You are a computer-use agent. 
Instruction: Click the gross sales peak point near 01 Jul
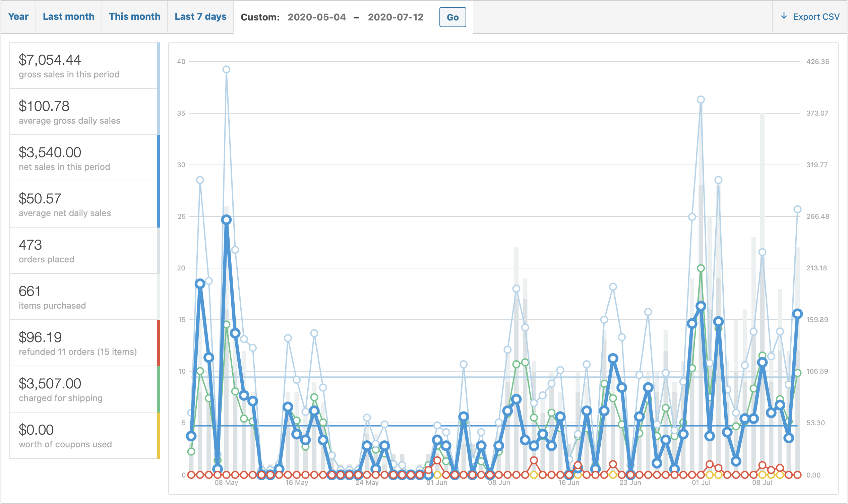point(701,100)
